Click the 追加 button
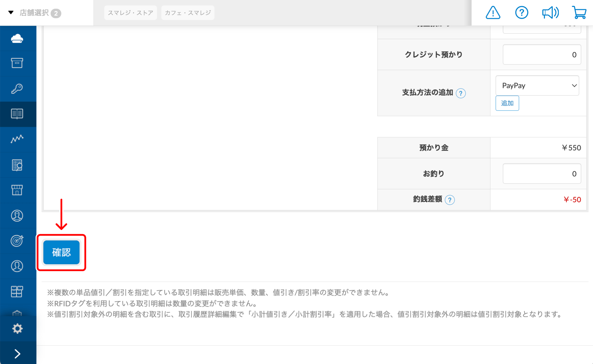This screenshot has width=593, height=364. 507,103
